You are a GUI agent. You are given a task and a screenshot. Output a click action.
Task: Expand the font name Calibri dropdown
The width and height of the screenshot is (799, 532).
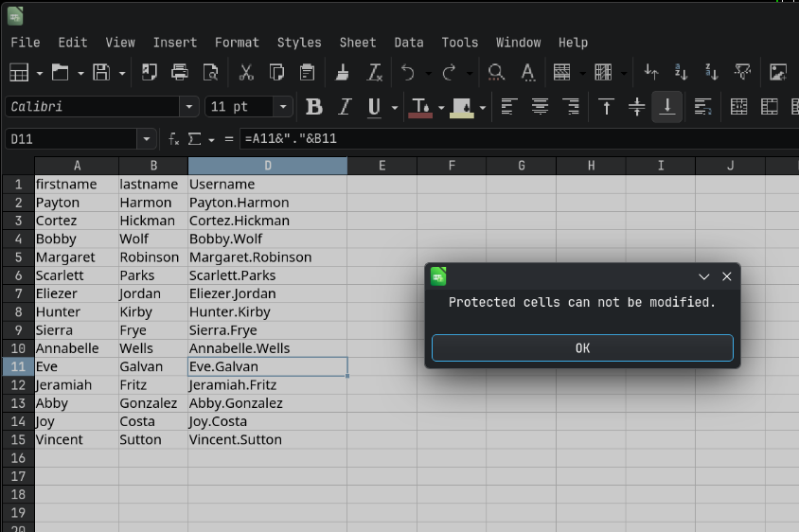[189, 107]
